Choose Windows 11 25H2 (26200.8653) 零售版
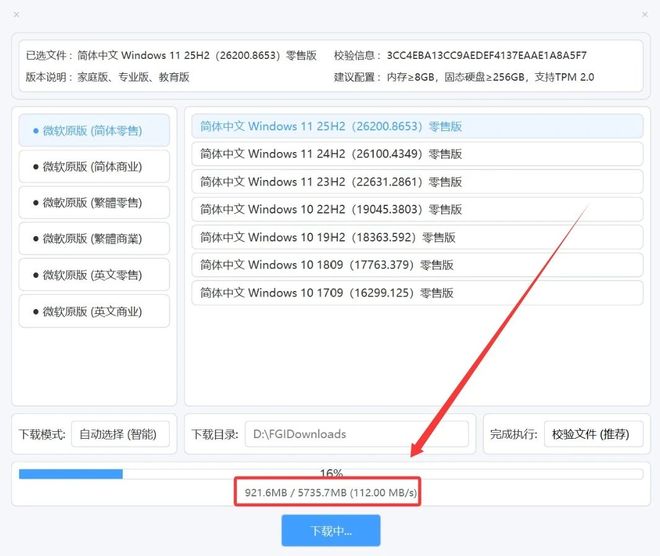660x556 pixels. click(417, 126)
